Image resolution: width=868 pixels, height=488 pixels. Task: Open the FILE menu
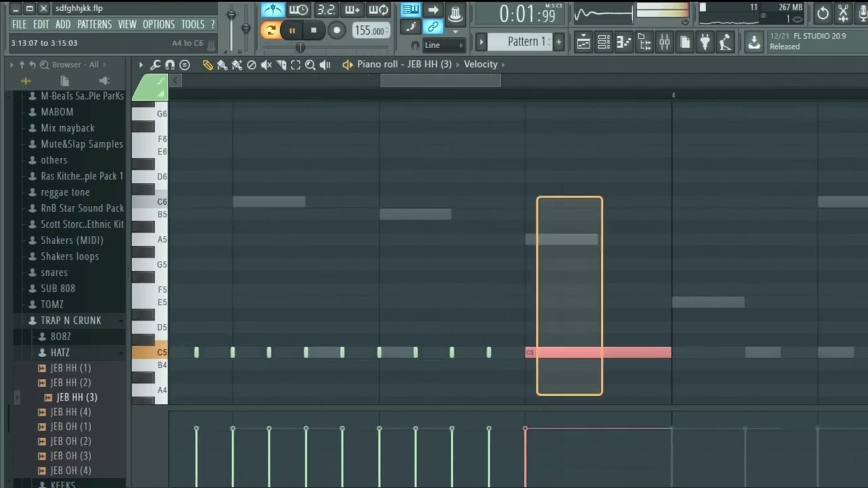[x=20, y=24]
